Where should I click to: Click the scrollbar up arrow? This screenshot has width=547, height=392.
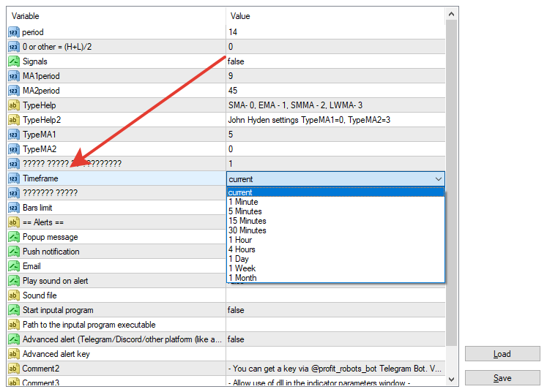point(451,14)
